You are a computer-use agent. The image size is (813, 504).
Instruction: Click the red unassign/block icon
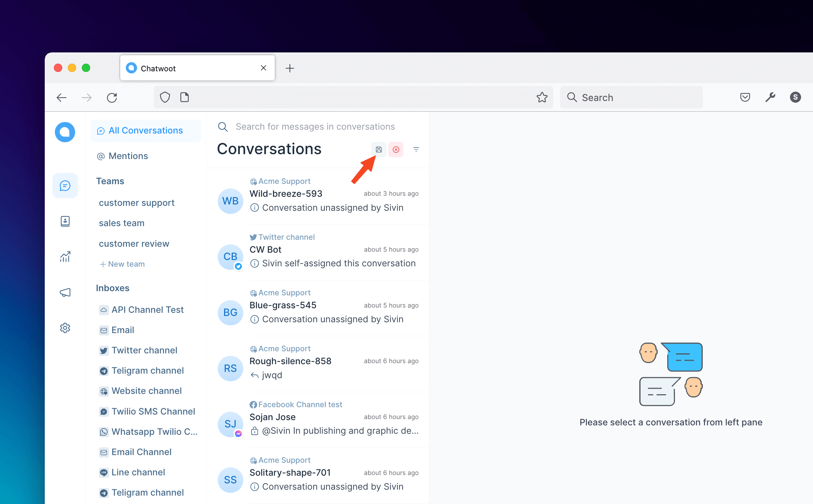[x=396, y=149]
